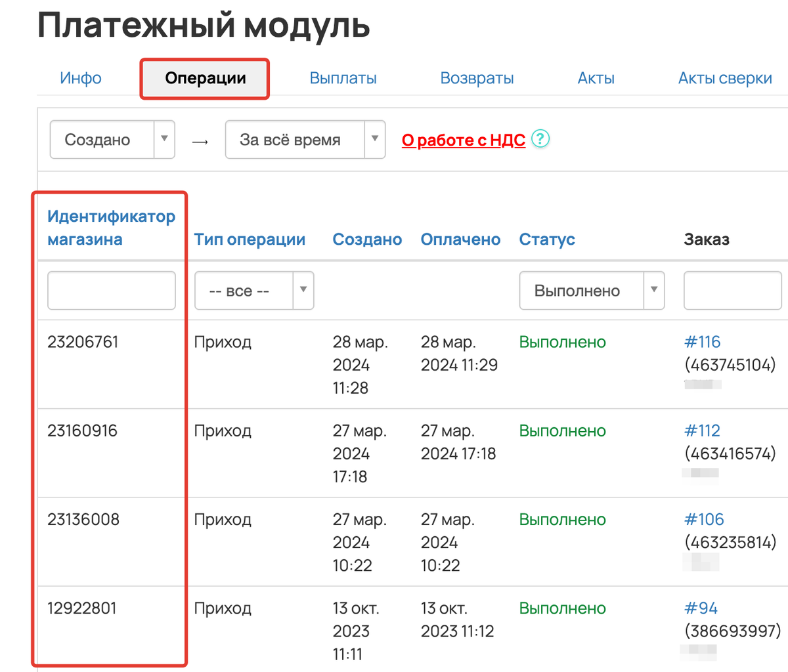Open the Создано date-type dropdown
Screen dimensions: 788x672
112,139
